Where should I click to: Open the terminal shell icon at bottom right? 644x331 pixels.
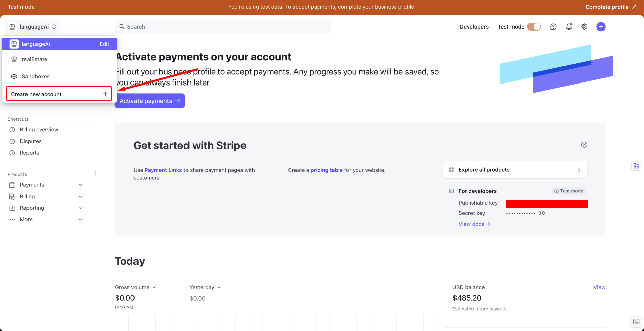(x=636, y=321)
